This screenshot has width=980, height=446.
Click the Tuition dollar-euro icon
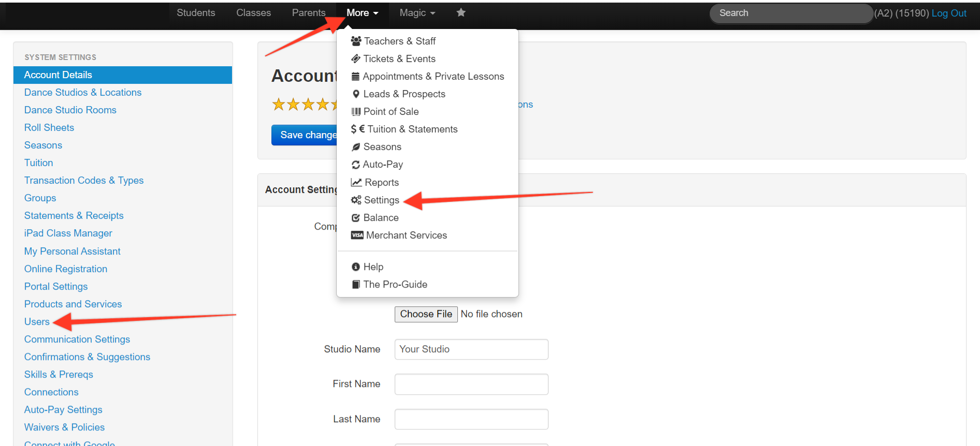(x=357, y=129)
